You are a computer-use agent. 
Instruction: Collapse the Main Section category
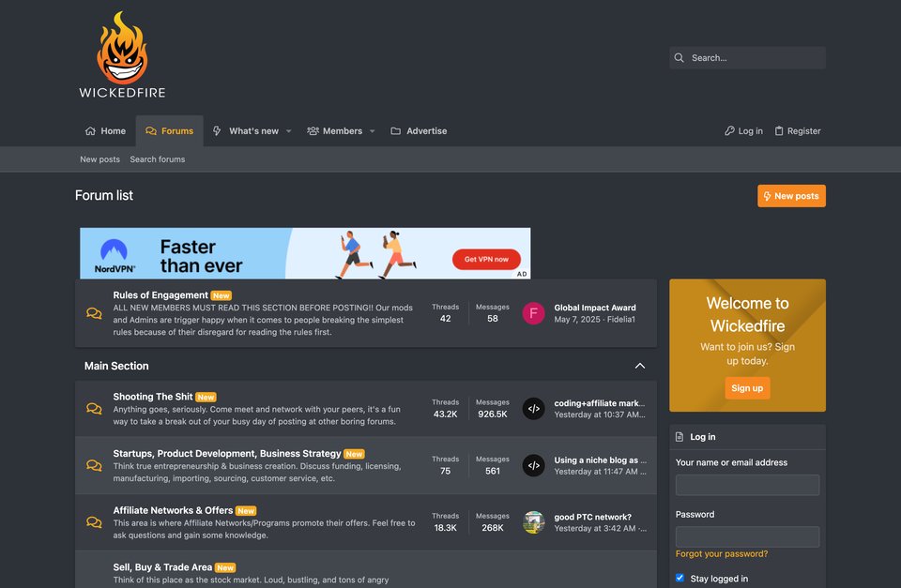[x=639, y=366]
